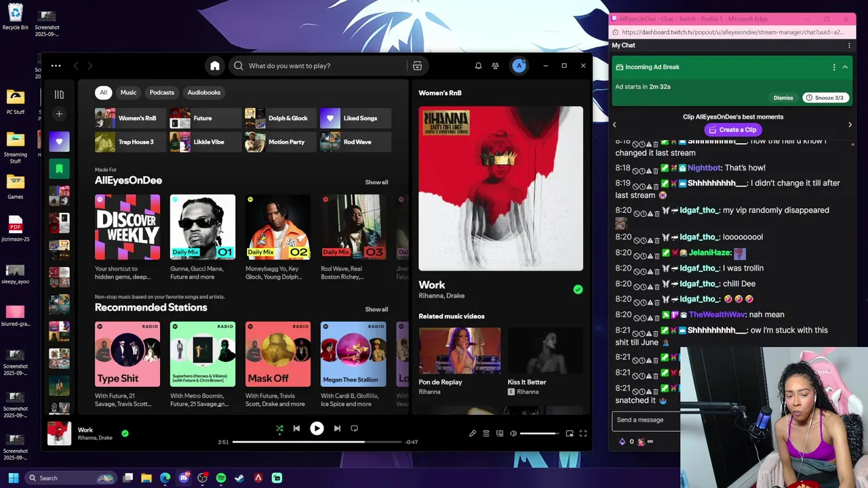Open Spotify What's New notifications bell
868x488 pixels.
478,66
